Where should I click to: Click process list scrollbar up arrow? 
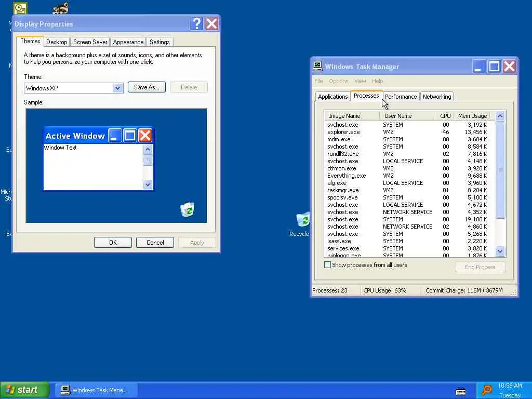point(500,116)
